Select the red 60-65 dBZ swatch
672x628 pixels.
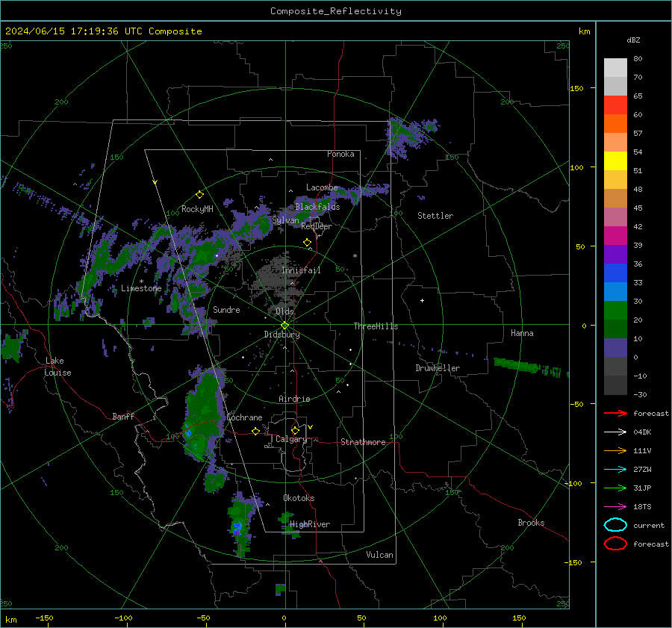(615, 105)
